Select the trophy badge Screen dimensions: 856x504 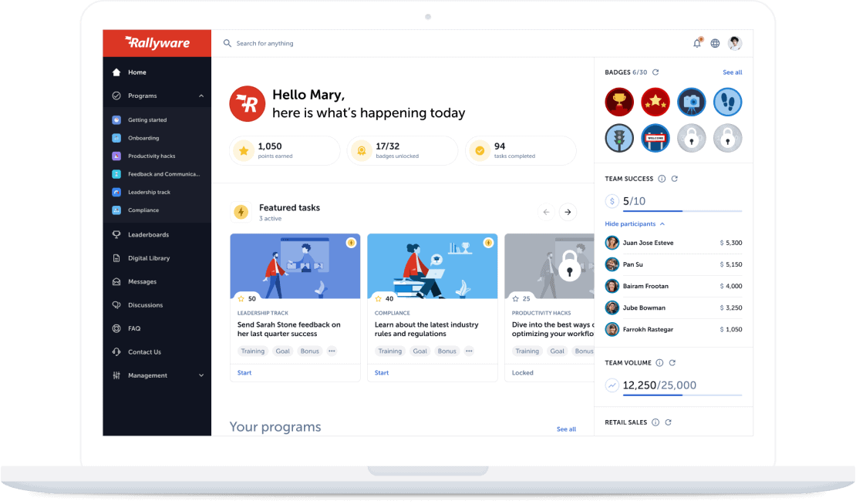(x=619, y=102)
